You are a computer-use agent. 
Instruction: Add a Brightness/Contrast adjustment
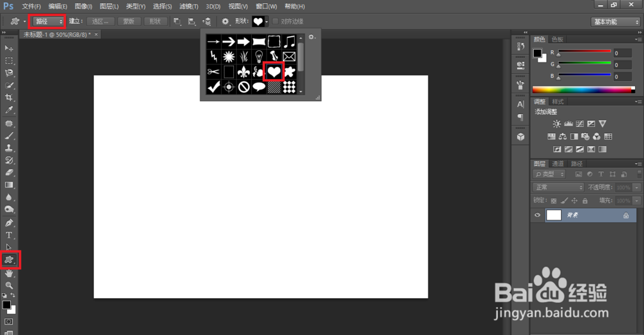coord(556,124)
